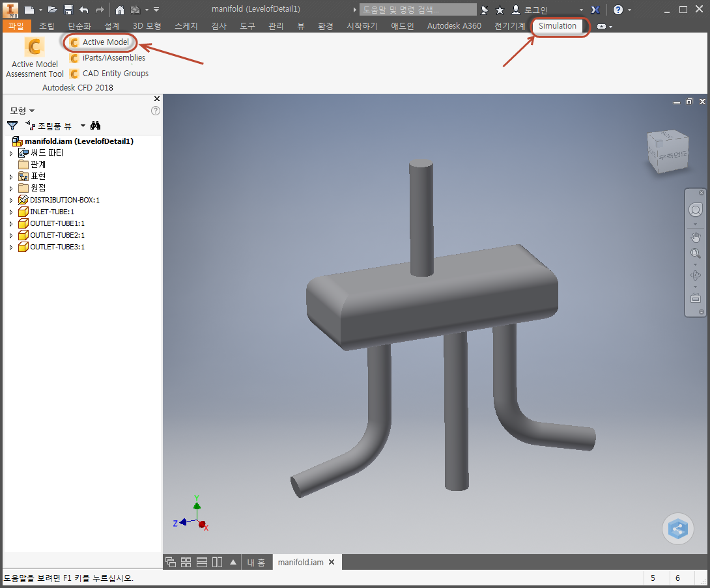
Task: Expand OUTLET-TUBE2:1 node
Action: 11,235
